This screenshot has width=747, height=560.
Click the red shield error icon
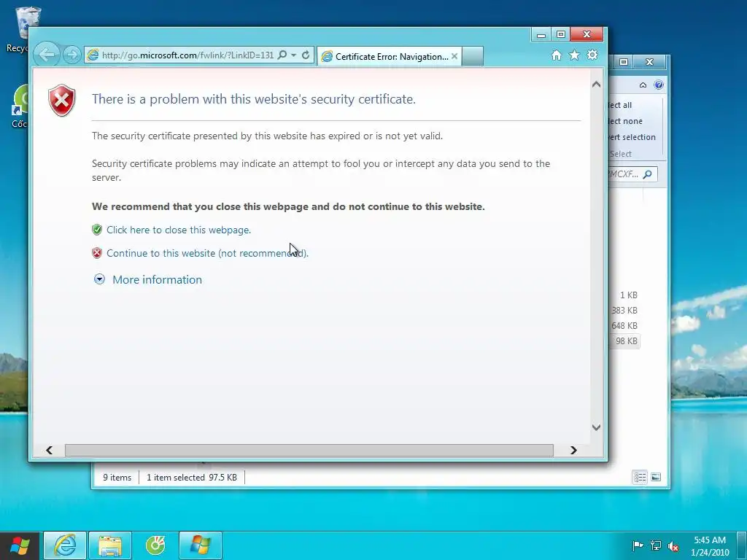tap(62, 101)
